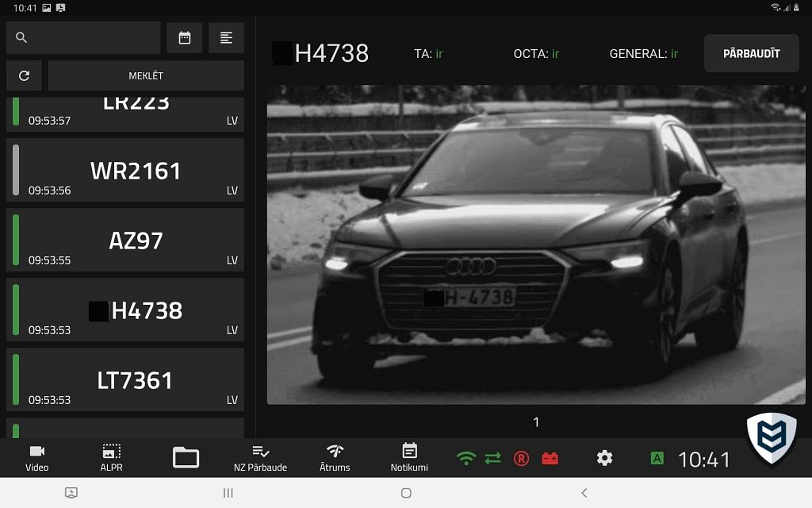Image resolution: width=812 pixels, height=508 pixels.
Task: Click the red battery status icon
Action: 550,458
